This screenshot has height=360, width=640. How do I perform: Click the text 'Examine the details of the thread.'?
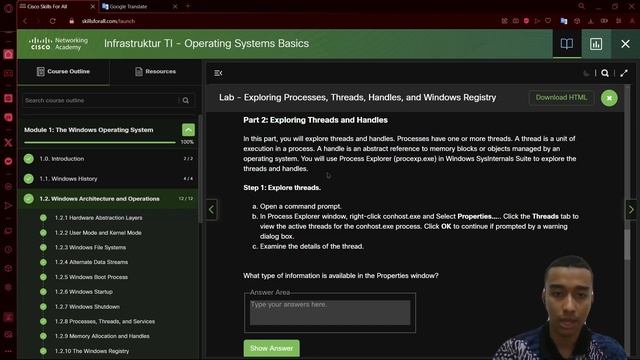click(x=312, y=247)
